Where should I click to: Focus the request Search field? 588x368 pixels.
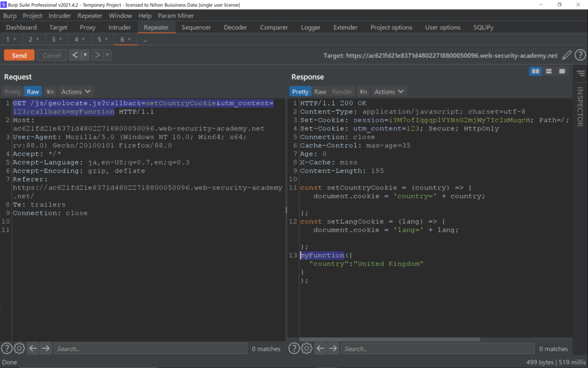150,349
